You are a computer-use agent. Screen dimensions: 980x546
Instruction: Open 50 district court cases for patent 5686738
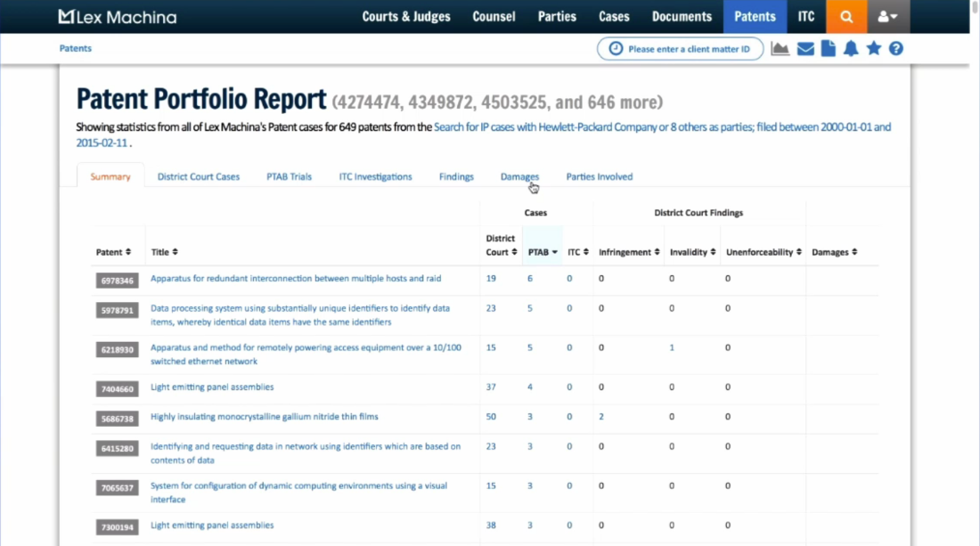pyautogui.click(x=491, y=417)
